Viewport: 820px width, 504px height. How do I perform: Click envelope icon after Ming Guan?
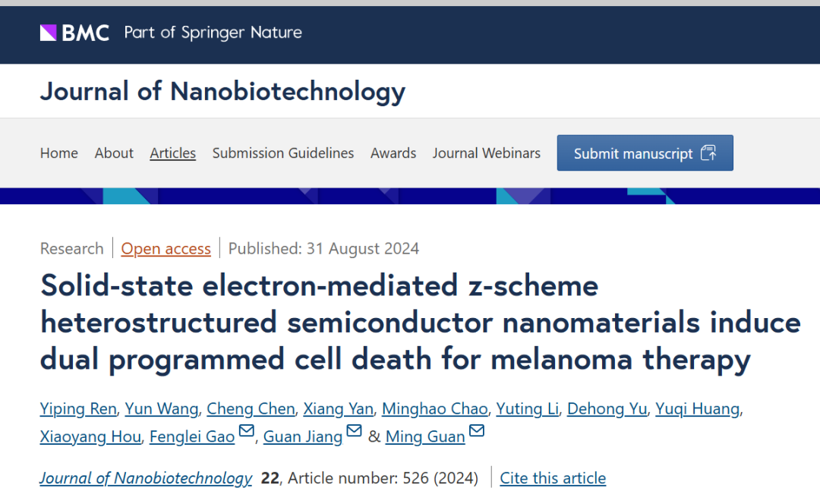point(477,432)
